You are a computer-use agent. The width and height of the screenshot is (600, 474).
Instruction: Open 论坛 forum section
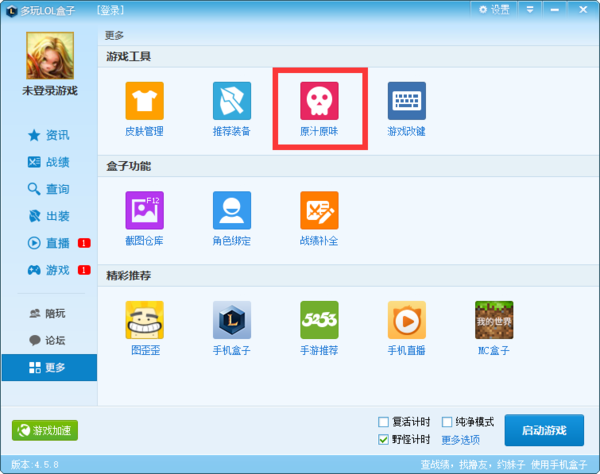48,340
